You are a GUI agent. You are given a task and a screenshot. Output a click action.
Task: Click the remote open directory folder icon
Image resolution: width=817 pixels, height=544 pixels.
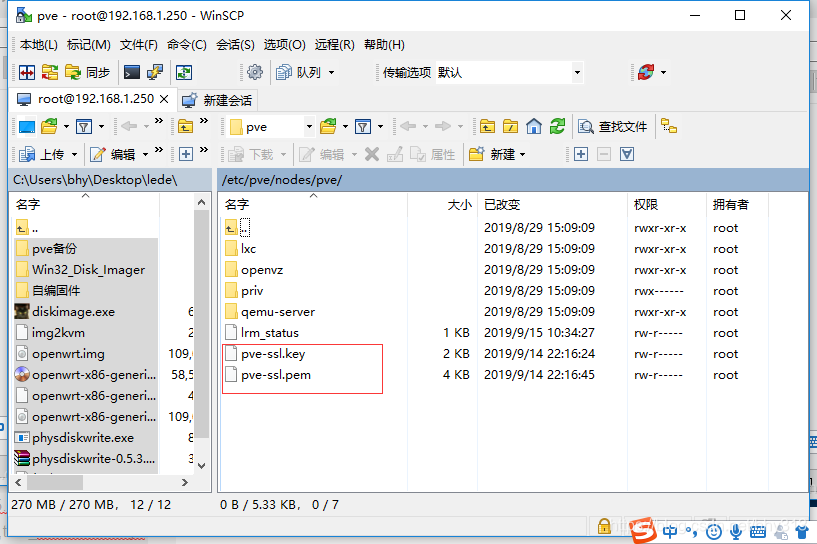click(328, 126)
